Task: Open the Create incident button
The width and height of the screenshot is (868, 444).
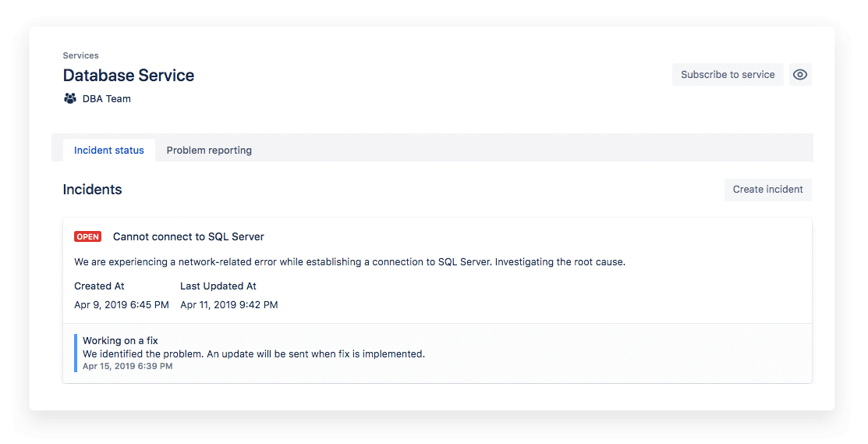Action: click(x=767, y=190)
